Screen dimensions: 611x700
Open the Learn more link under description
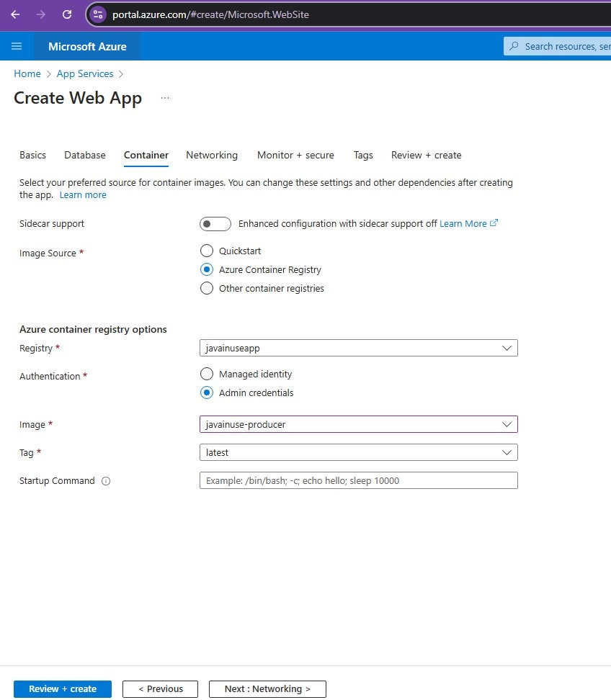[x=83, y=194]
